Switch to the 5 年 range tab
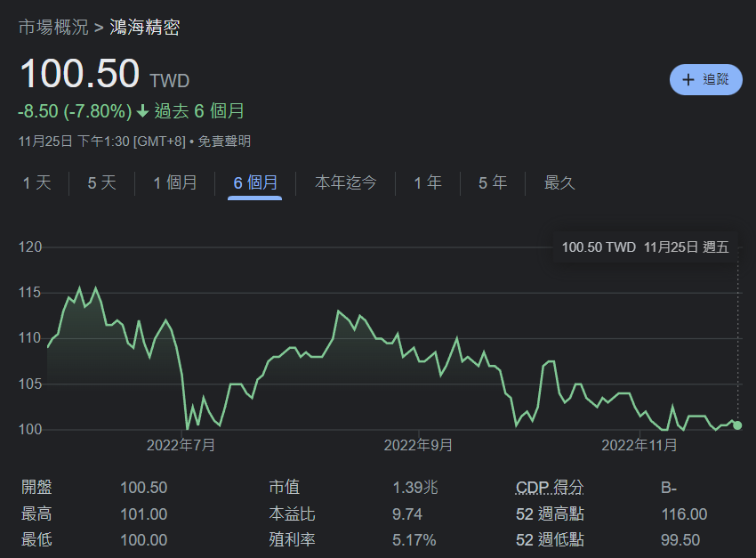756x558 pixels. tap(493, 182)
